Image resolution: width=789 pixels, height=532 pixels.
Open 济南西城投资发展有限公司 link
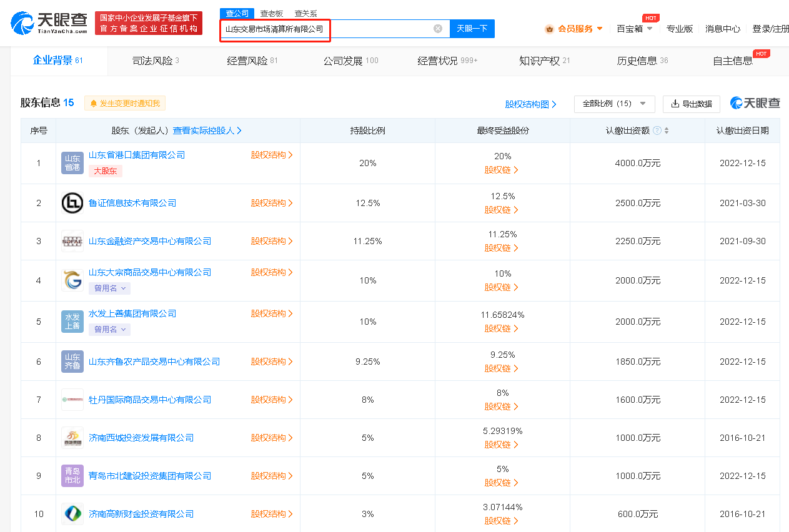tap(141, 438)
